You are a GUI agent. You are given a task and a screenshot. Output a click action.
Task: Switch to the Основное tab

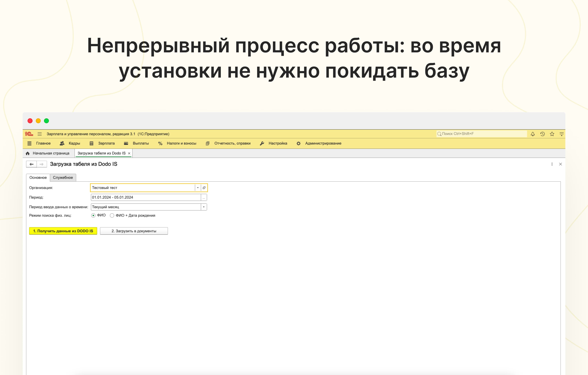coord(38,178)
